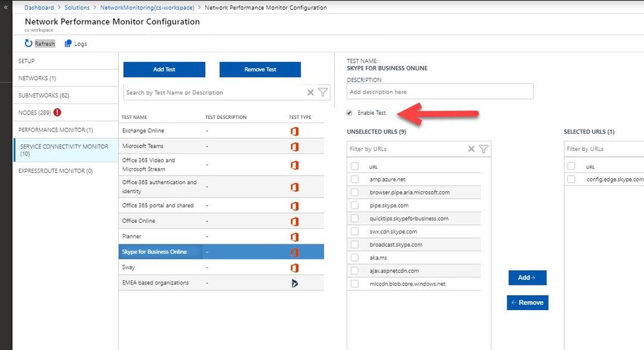Click Dynamics icon in EMEA based organizations row
The width and height of the screenshot is (644, 350).
pyautogui.click(x=294, y=283)
